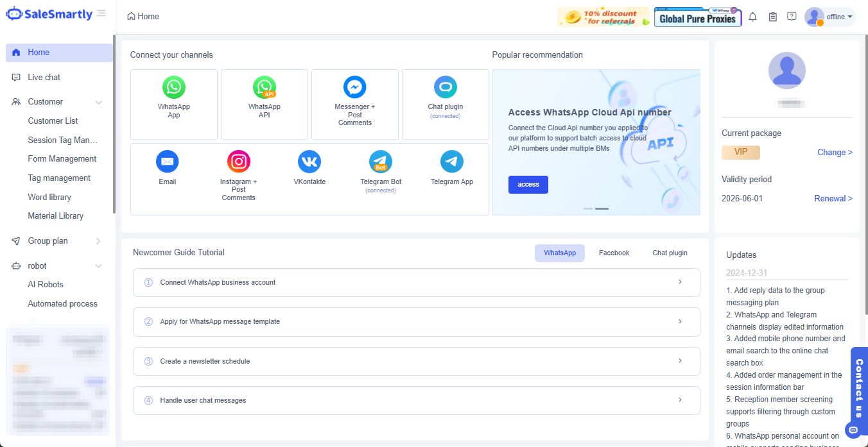Click the first carousel indicator dot
Image resolution: width=868 pixels, height=447 pixels.
tap(587, 209)
